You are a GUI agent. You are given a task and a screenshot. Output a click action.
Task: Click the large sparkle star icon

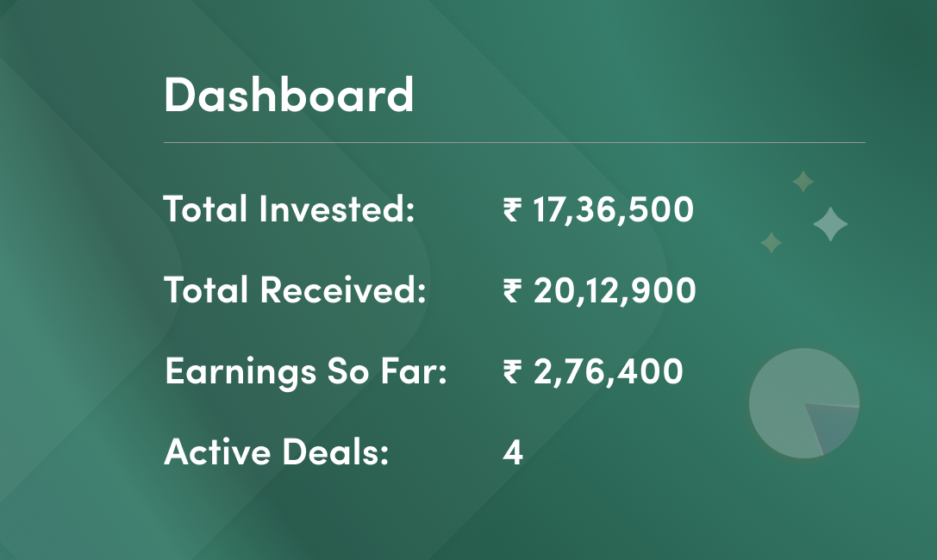pos(831,224)
